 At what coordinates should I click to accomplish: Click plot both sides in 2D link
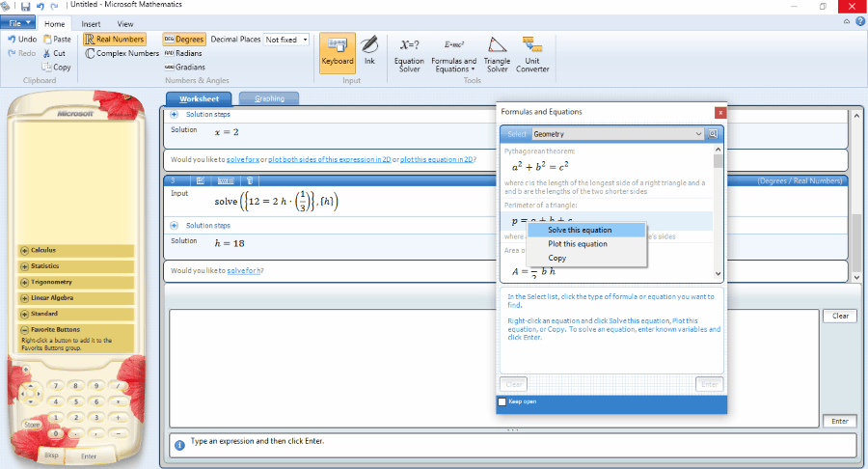(x=330, y=159)
